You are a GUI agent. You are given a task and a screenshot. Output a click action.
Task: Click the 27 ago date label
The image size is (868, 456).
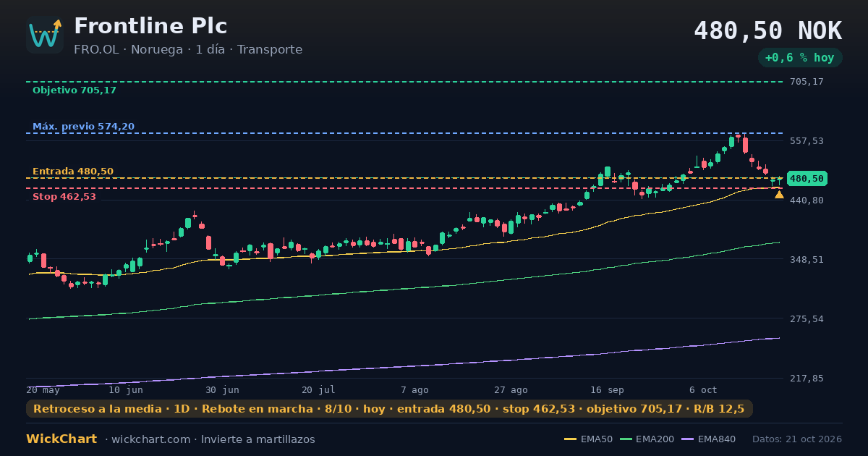[511, 389]
